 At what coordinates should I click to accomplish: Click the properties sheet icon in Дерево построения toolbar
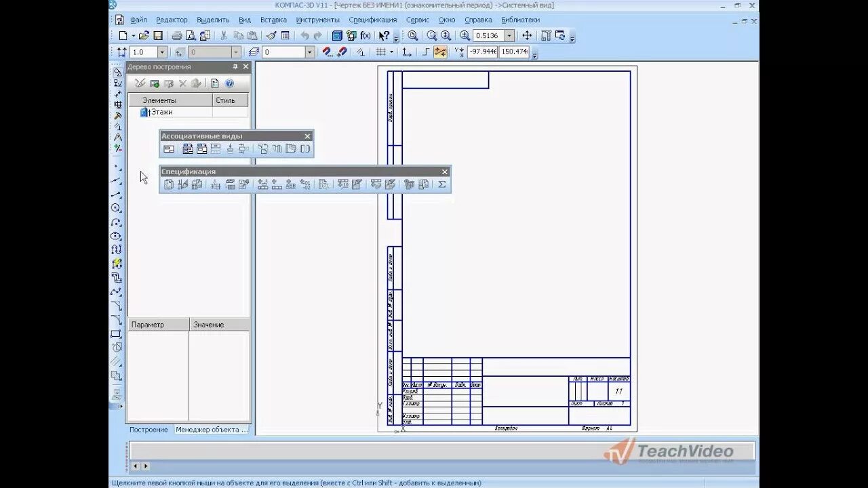(215, 83)
